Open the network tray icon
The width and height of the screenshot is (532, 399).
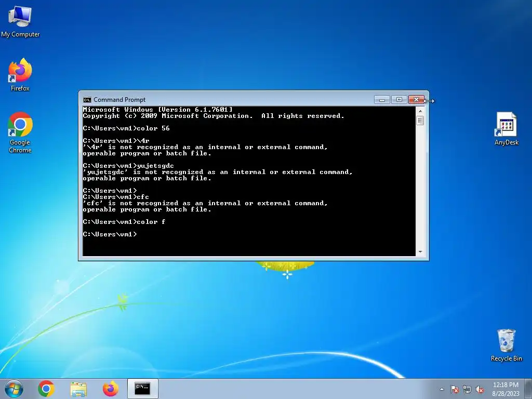click(x=467, y=389)
